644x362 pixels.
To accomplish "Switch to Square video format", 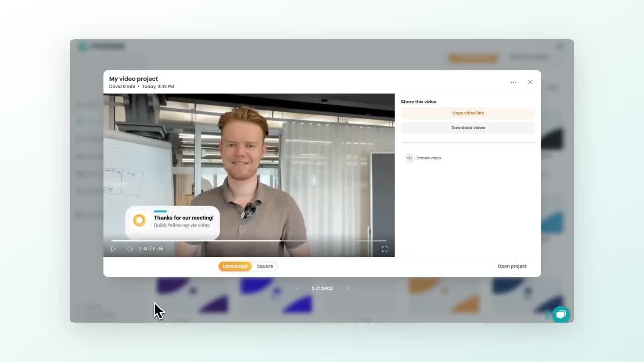I will 265,266.
